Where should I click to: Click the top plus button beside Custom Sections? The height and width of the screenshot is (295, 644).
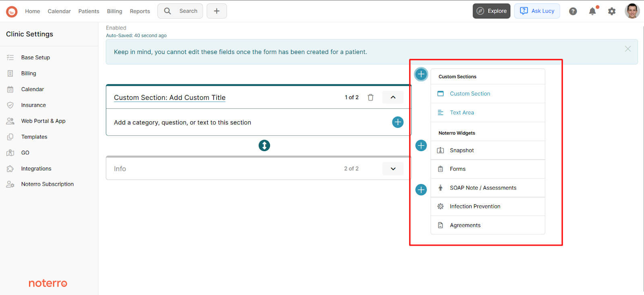[421, 74]
